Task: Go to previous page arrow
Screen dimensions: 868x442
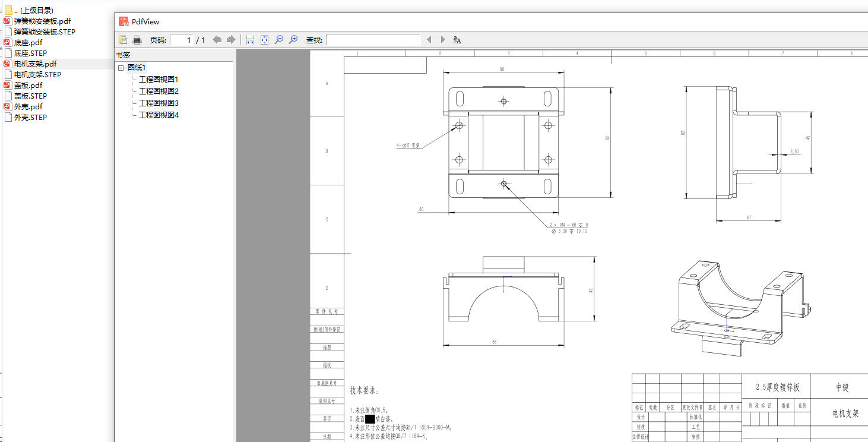Action: 217,40
